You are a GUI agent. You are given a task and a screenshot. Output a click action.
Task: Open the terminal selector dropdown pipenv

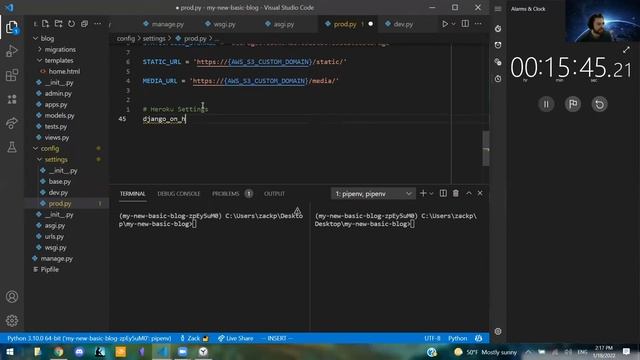[x=373, y=194]
